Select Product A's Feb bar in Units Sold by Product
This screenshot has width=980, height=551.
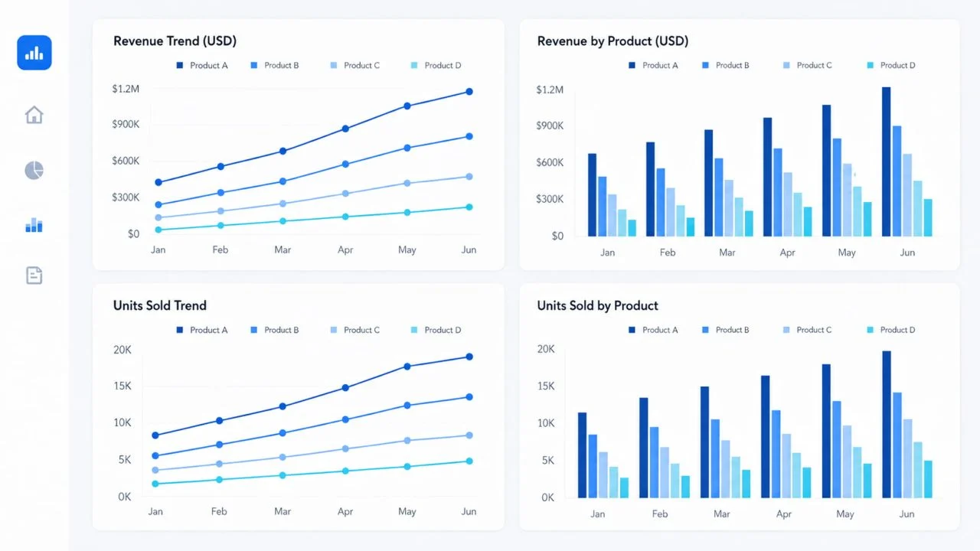tap(644, 448)
